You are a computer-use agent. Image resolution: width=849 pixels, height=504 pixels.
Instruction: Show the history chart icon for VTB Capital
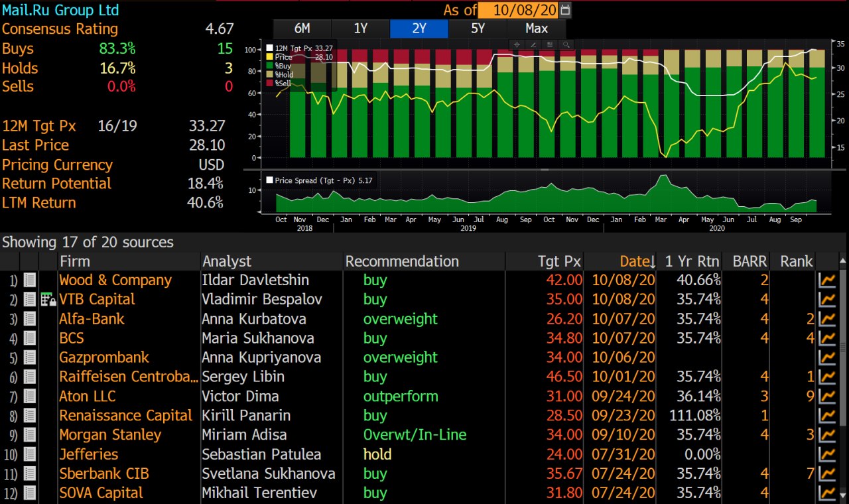pos(827,300)
